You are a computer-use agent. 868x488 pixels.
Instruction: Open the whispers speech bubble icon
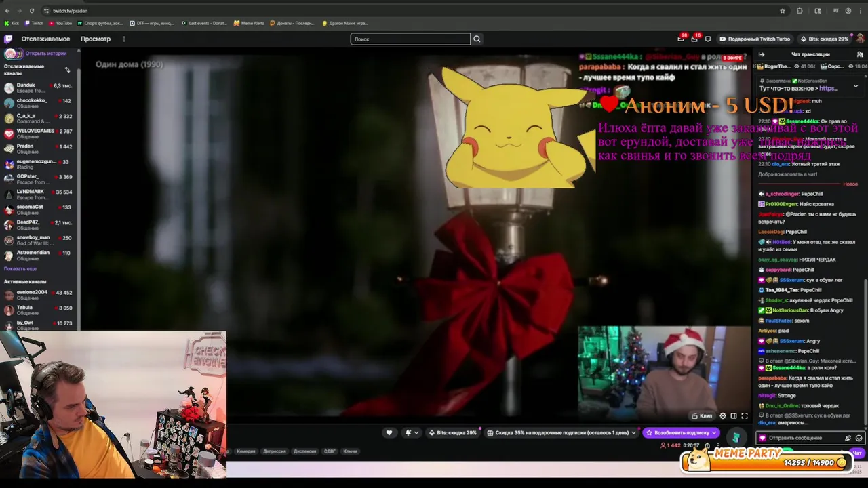[708, 39]
